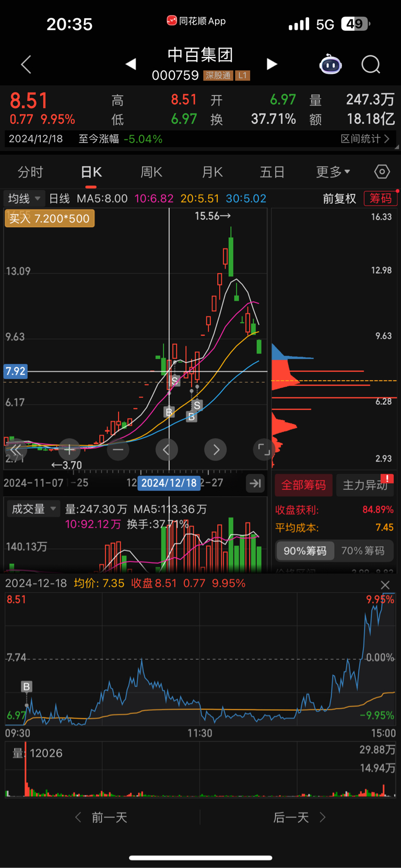This screenshot has width=401, height=868.
Task: Tap the volume 247.3万 value
Action: [370, 100]
